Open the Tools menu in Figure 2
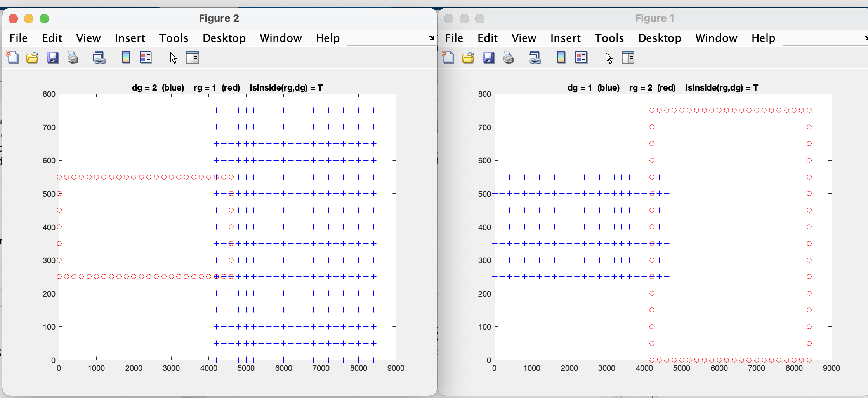The height and width of the screenshot is (398, 868). [x=174, y=38]
